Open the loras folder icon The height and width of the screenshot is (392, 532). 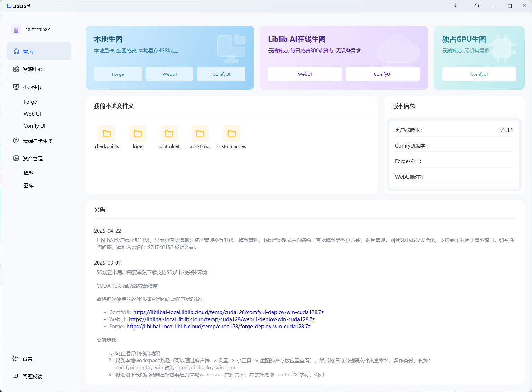(x=138, y=133)
